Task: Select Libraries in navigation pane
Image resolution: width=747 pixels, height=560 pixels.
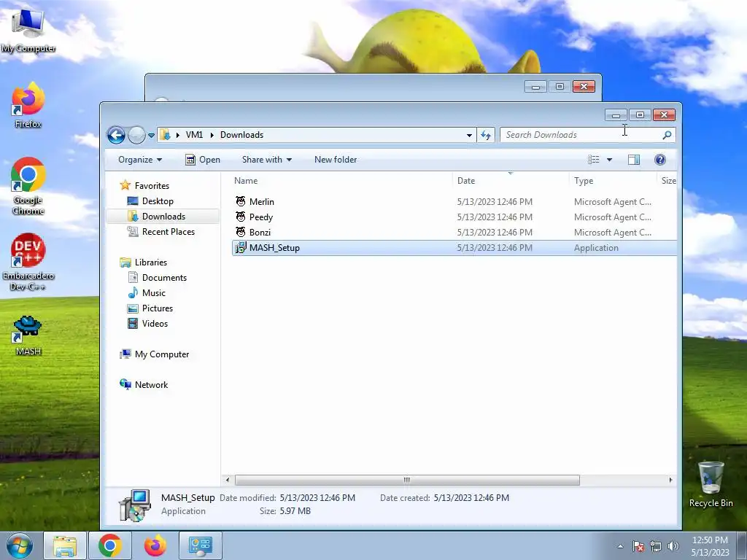Action: (150, 262)
